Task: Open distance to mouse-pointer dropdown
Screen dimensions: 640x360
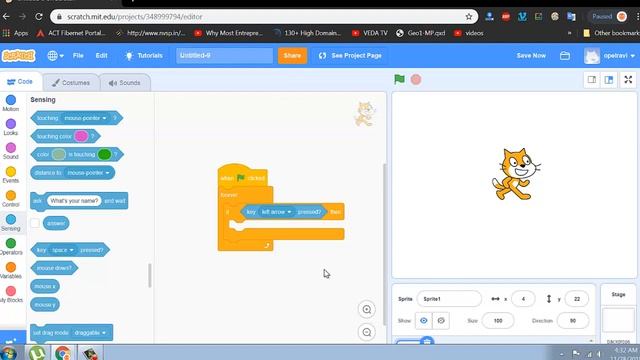Action: 88,173
